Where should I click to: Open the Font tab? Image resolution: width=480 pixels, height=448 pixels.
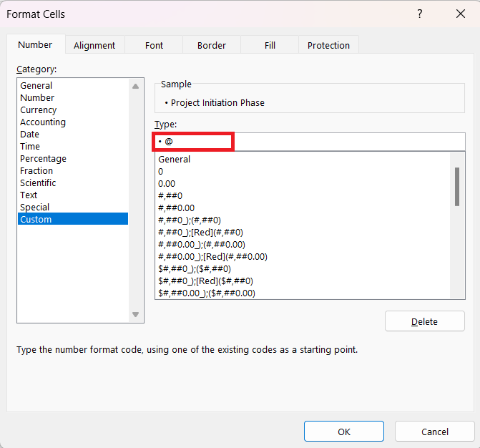click(x=154, y=45)
